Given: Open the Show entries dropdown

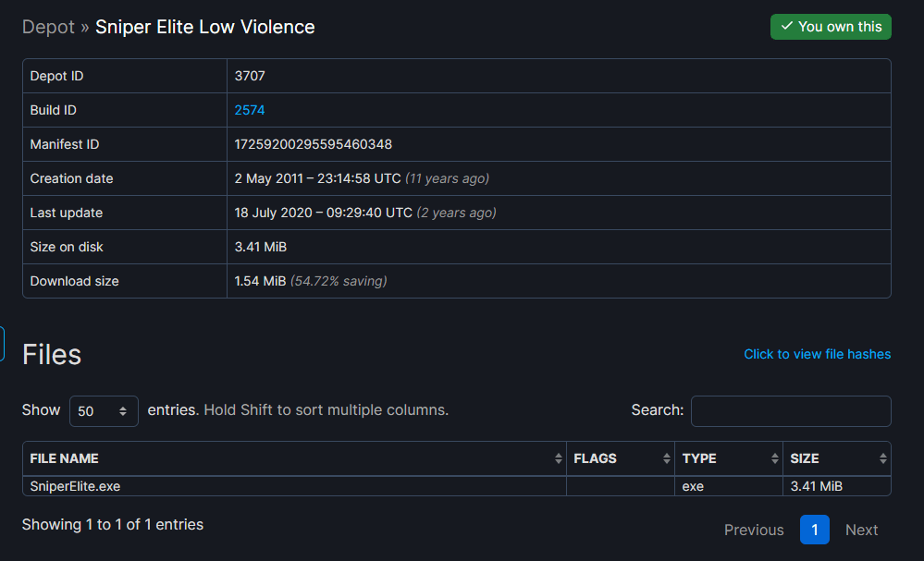Looking at the screenshot, I should 104,411.
